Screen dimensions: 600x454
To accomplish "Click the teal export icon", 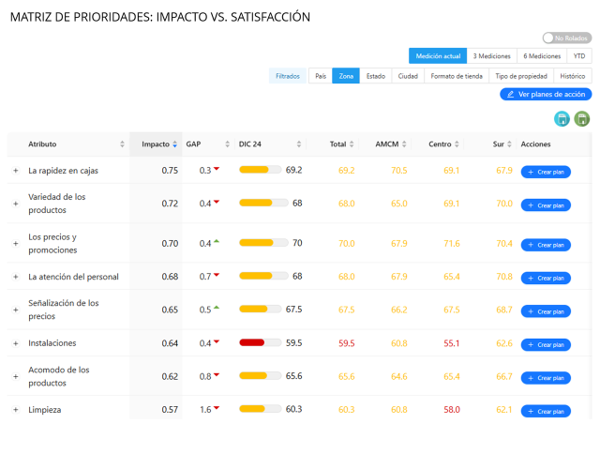I will pos(562,119).
